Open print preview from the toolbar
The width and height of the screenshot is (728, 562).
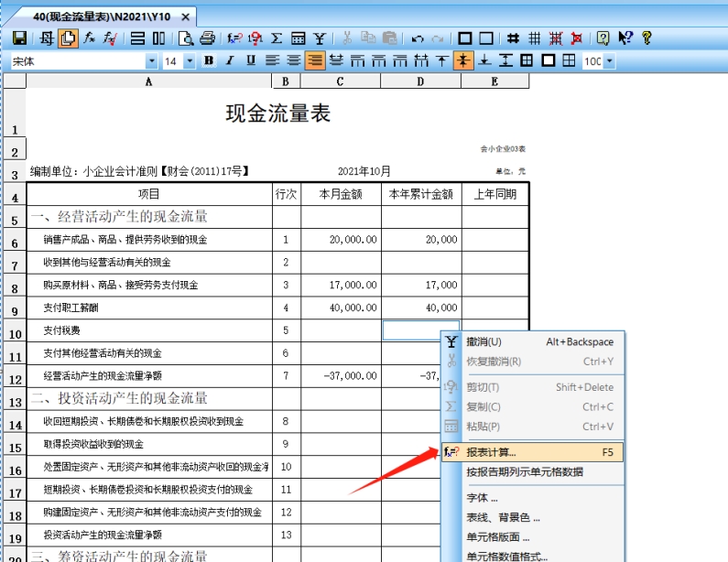tap(186, 38)
